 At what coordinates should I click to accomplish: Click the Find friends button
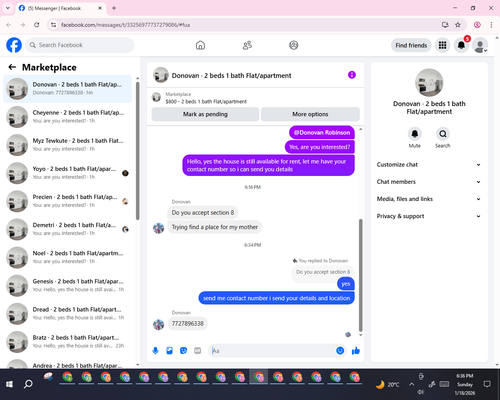click(x=411, y=45)
